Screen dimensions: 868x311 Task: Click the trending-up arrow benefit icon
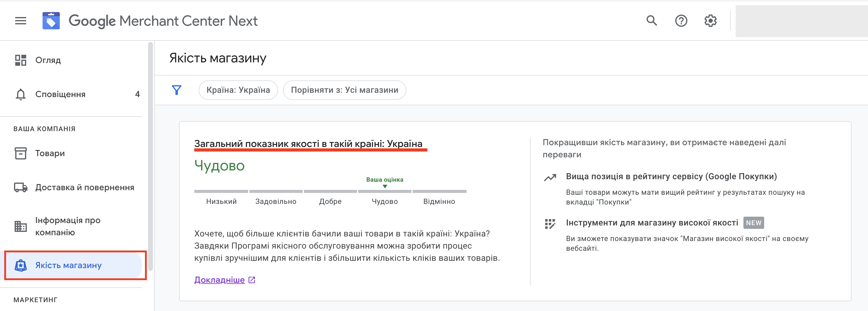pyautogui.click(x=550, y=177)
